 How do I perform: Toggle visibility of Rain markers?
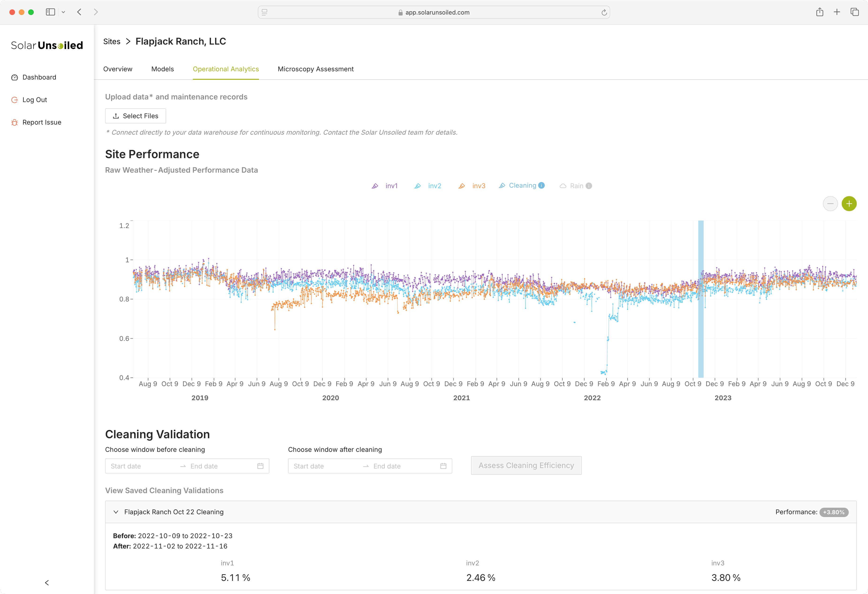click(576, 186)
